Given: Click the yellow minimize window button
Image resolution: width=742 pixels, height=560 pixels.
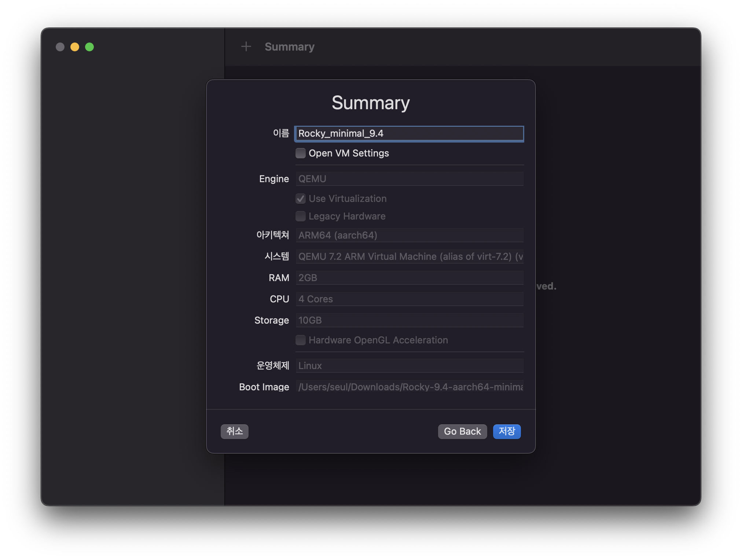Looking at the screenshot, I should [x=75, y=47].
